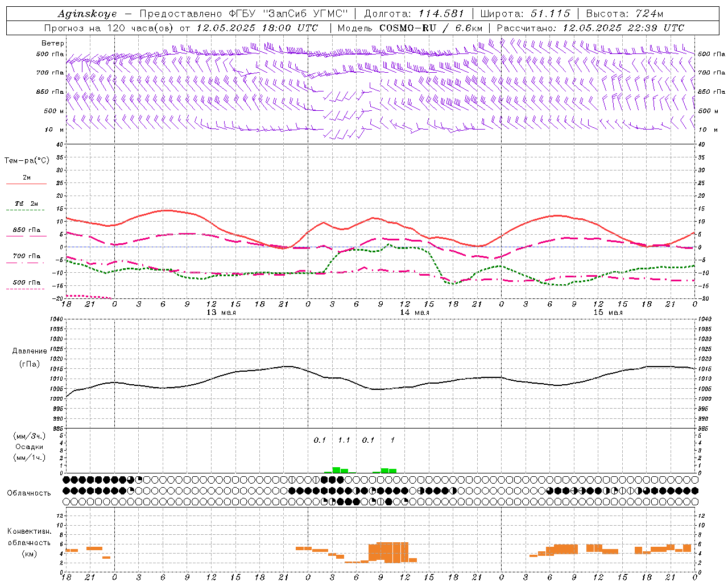The width and height of the screenshot is (728, 582).
Task: Click the "Осадки" precipitation label
Action: click(29, 447)
